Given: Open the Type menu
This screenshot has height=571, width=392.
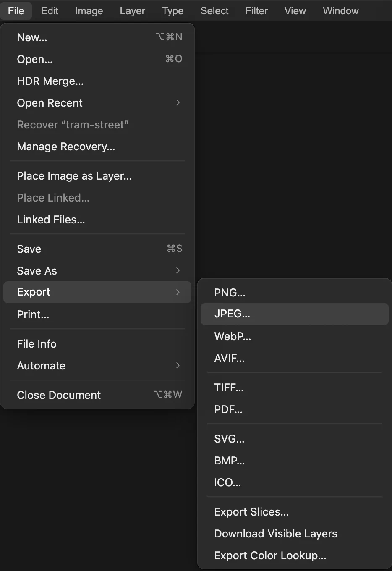Looking at the screenshot, I should (172, 10).
